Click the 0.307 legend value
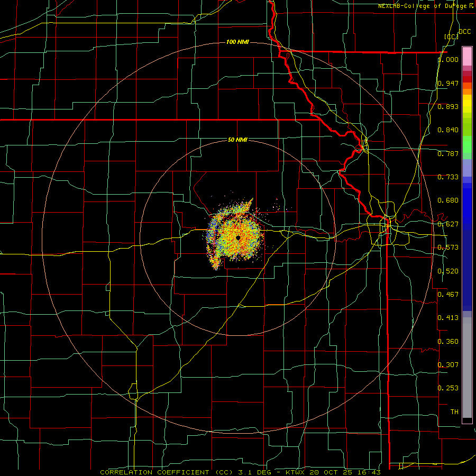This screenshot has height=476, width=476. [x=448, y=364]
